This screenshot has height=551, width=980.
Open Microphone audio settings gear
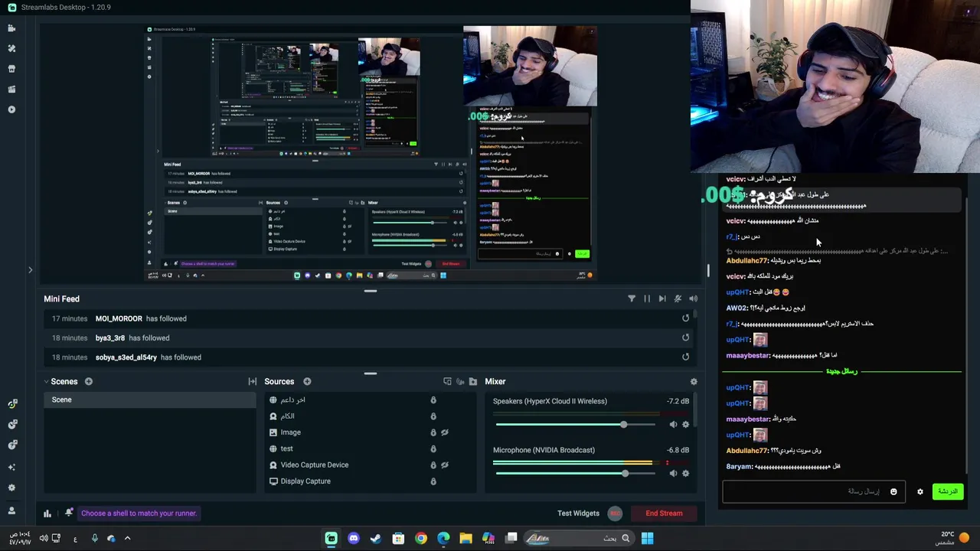[x=685, y=474]
